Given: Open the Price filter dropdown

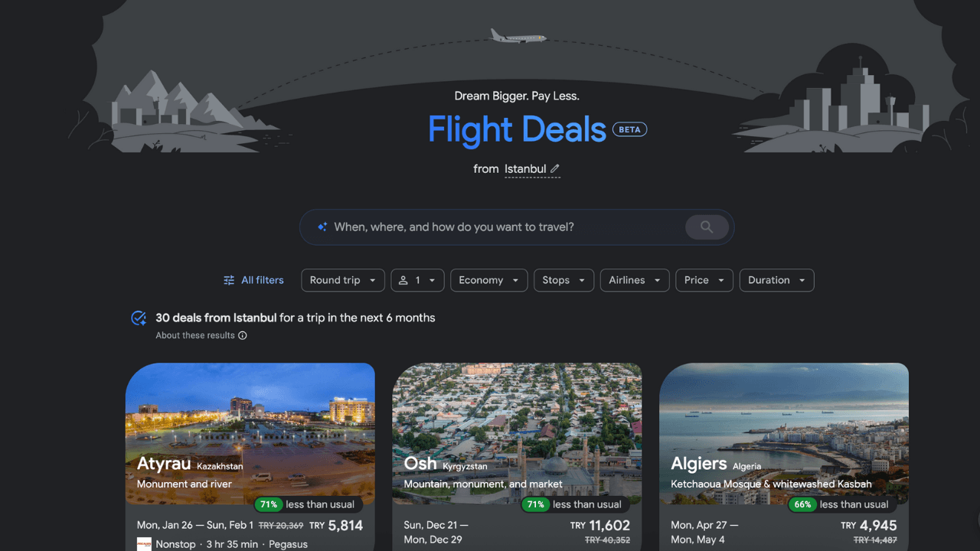Looking at the screenshot, I should pyautogui.click(x=704, y=280).
